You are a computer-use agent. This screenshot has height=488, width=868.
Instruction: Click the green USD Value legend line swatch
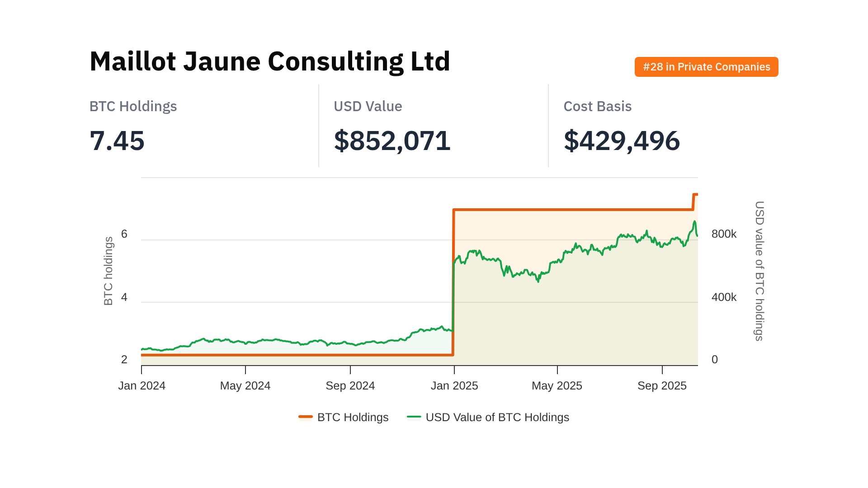click(414, 417)
